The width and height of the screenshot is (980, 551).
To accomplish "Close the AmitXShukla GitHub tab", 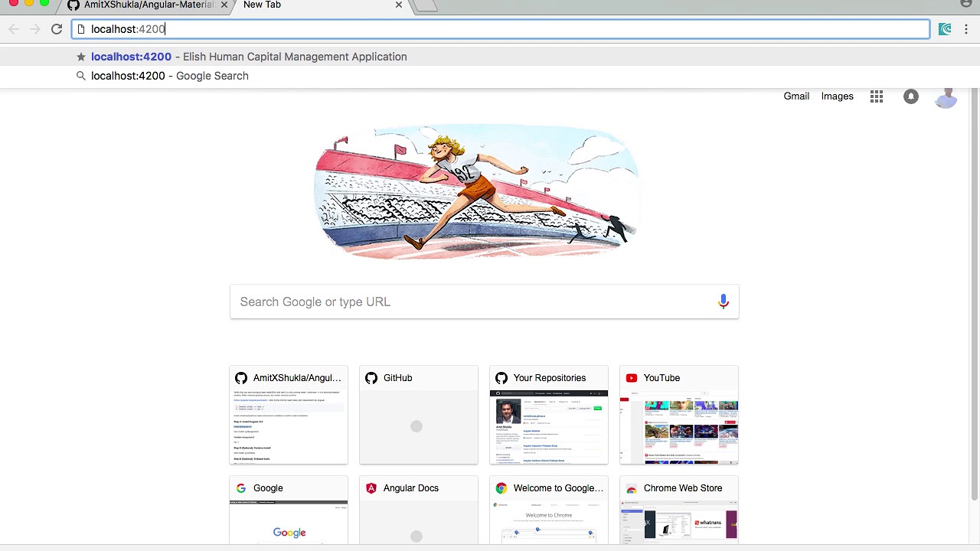I will 224,5.
